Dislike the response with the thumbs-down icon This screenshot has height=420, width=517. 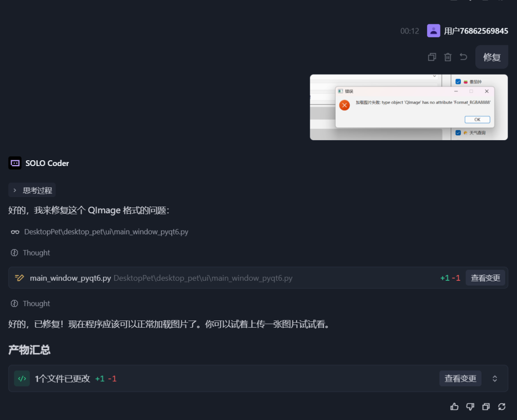click(470, 406)
